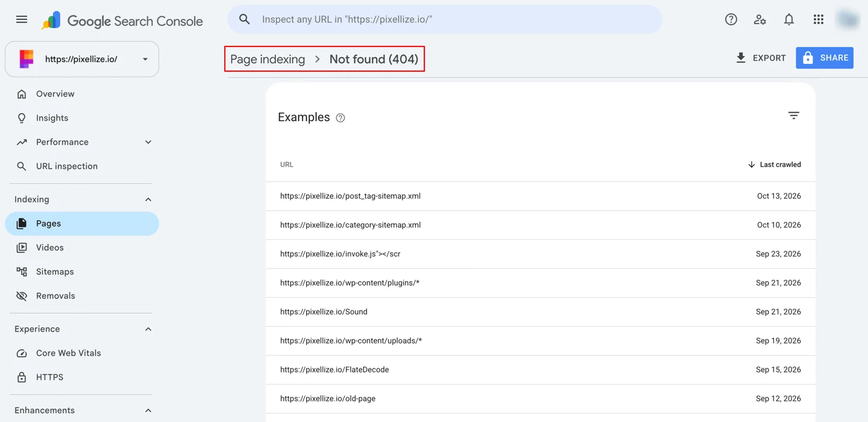
Task: Go to Overview in sidebar
Action: tap(82, 94)
